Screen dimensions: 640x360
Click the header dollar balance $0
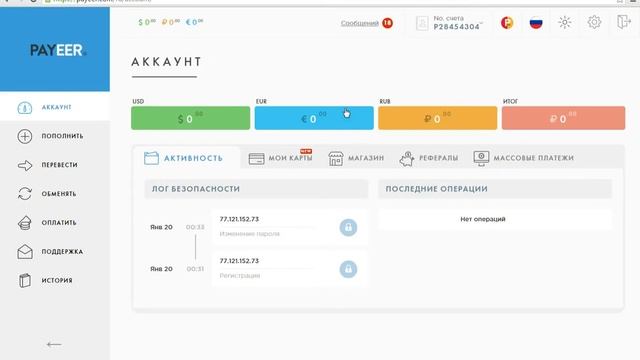(x=147, y=22)
